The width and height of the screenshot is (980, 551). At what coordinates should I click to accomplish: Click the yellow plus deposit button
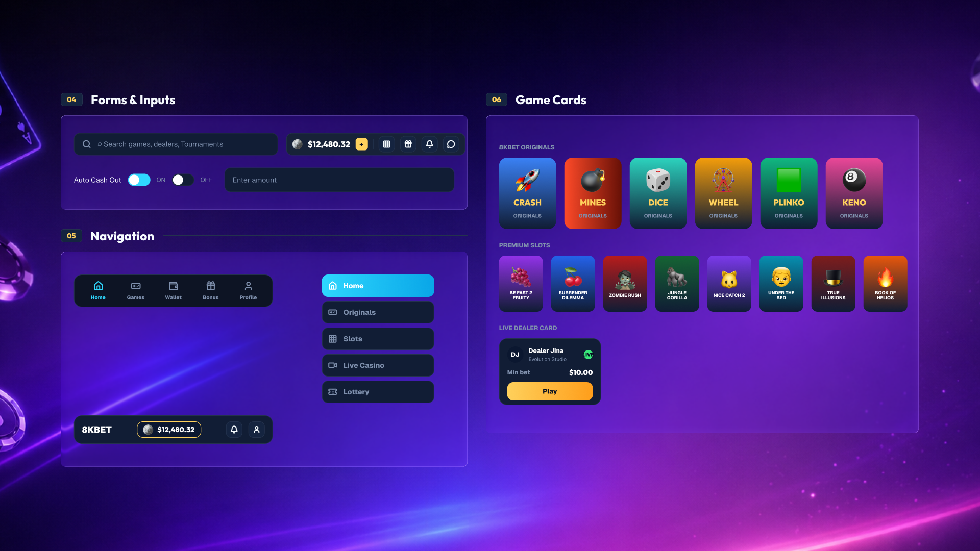tap(361, 144)
